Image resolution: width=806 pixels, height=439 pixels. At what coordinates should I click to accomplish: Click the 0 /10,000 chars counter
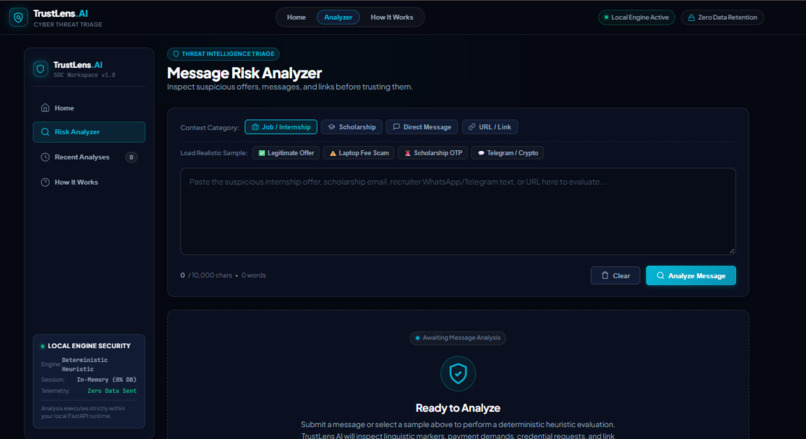(x=206, y=276)
